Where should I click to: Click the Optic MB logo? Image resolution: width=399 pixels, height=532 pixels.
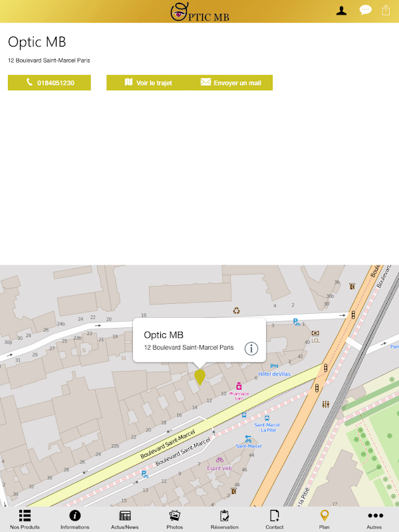(199, 11)
